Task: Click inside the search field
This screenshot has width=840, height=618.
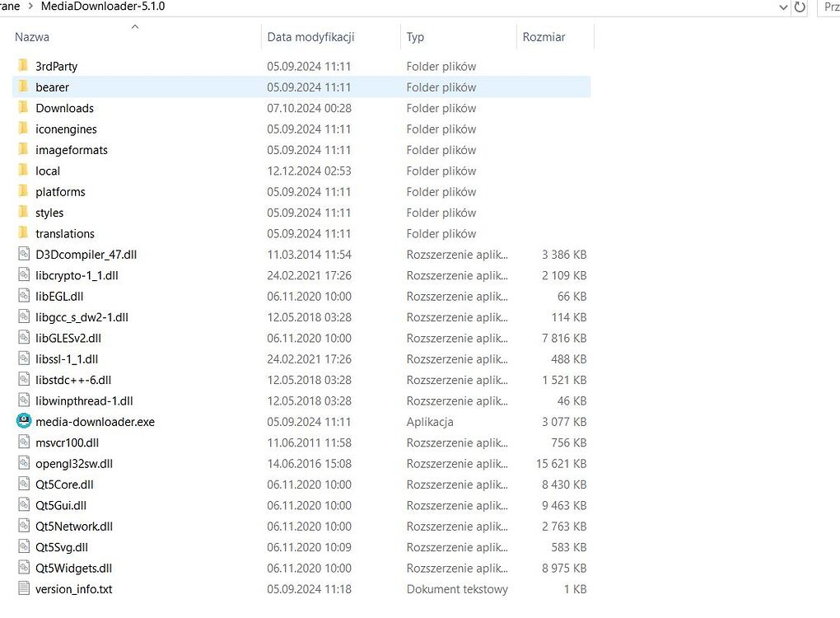Action: pyautogui.click(x=830, y=7)
